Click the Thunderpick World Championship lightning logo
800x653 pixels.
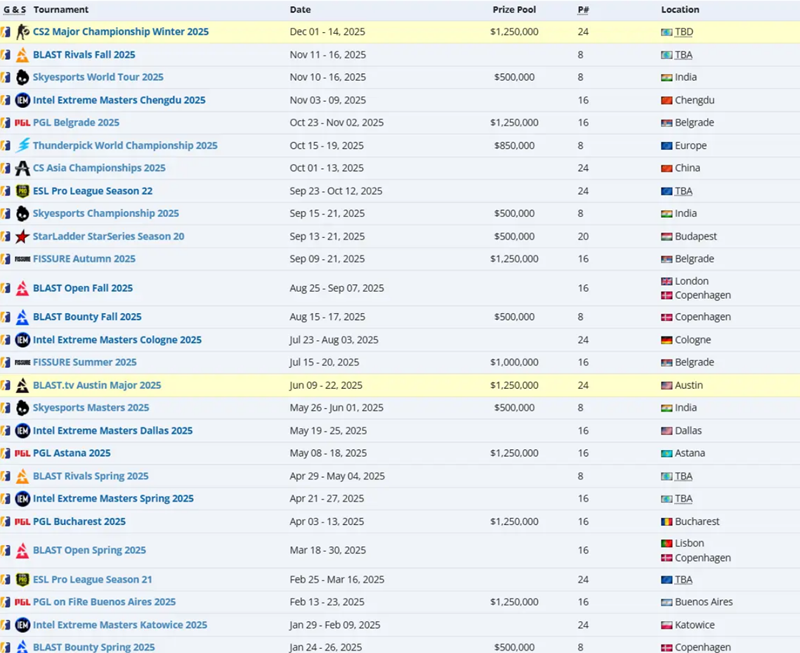pyautogui.click(x=22, y=146)
